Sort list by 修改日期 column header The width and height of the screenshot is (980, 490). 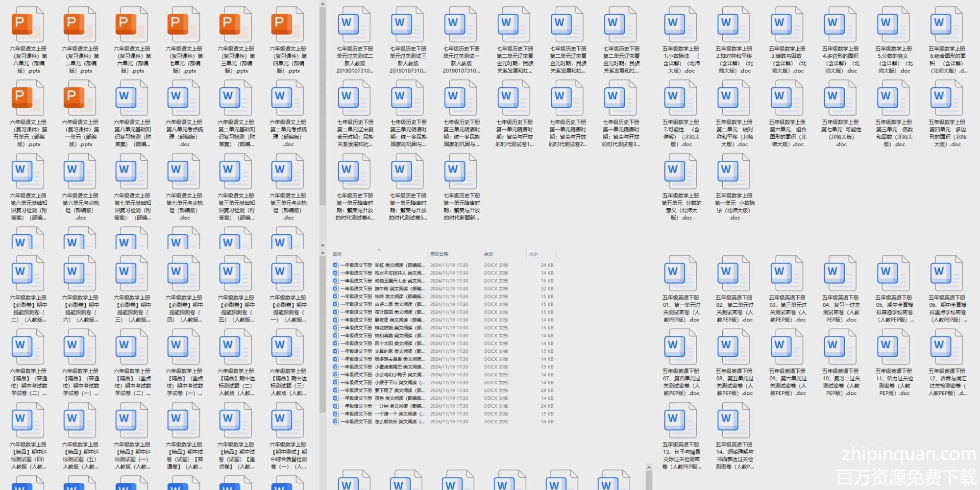[439, 254]
